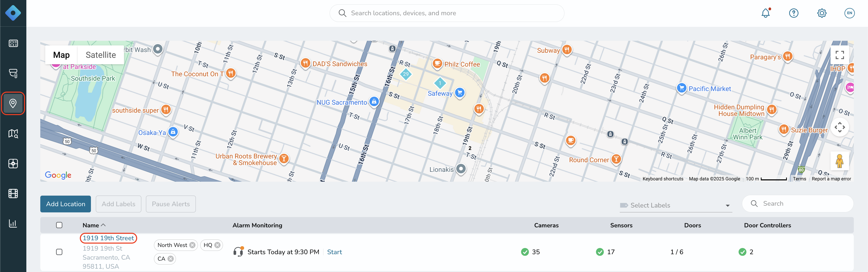Open the app logo home icon
Viewport: 868px width, 272px height.
13,13
